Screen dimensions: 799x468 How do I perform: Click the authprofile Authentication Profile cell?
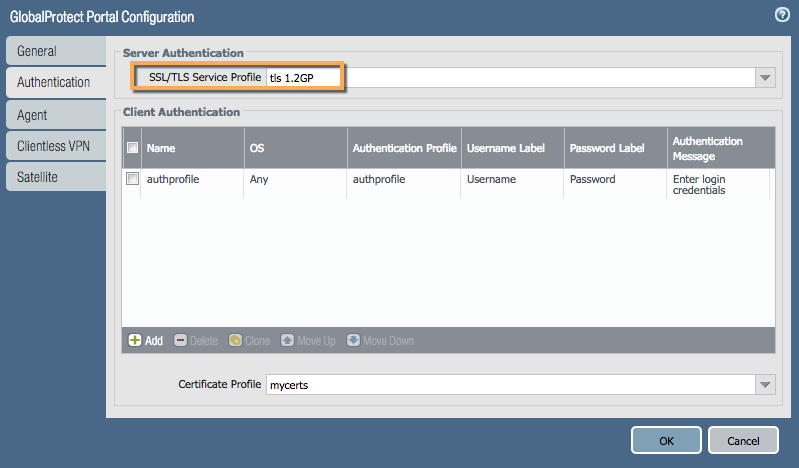point(404,184)
